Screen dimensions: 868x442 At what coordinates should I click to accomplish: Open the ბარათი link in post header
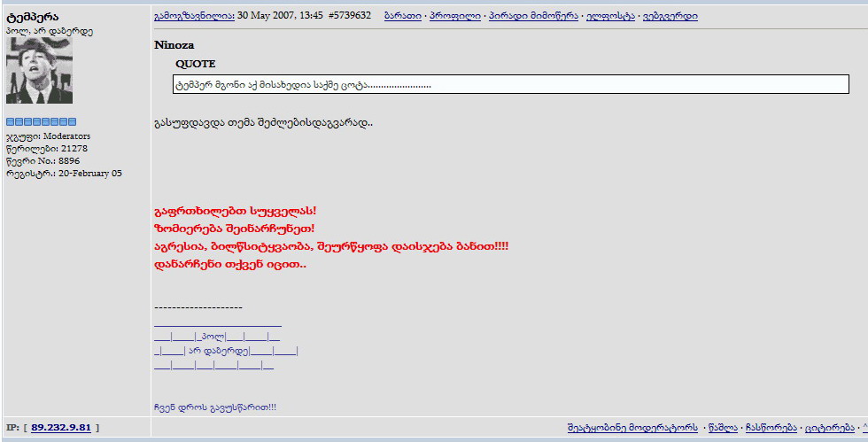click(x=402, y=16)
